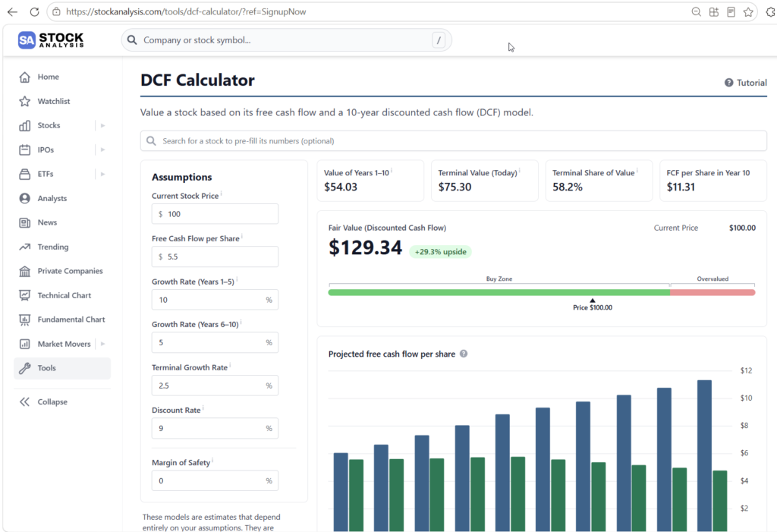
Task: Click the red Overvalued bar segment
Action: point(713,292)
